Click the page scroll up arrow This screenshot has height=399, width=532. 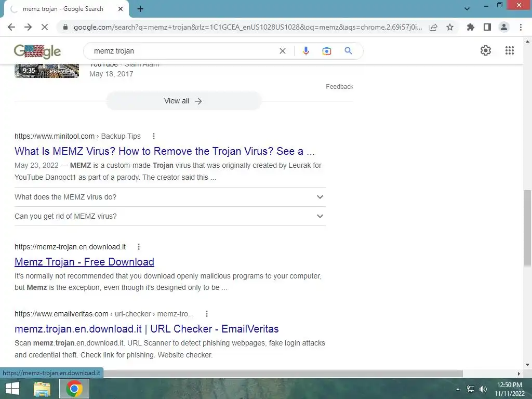click(527, 42)
